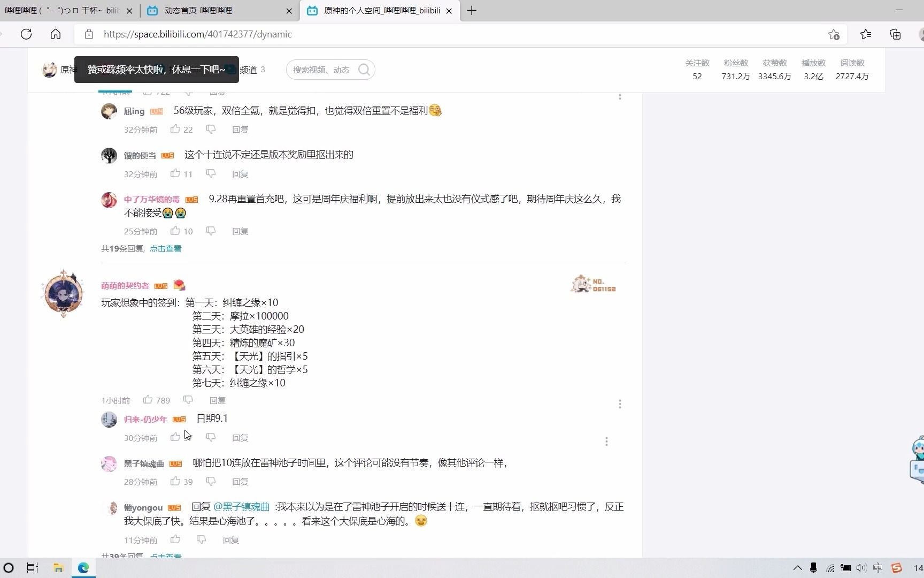924x578 pixels.
Task: Open browser collections
Action: 895,34
